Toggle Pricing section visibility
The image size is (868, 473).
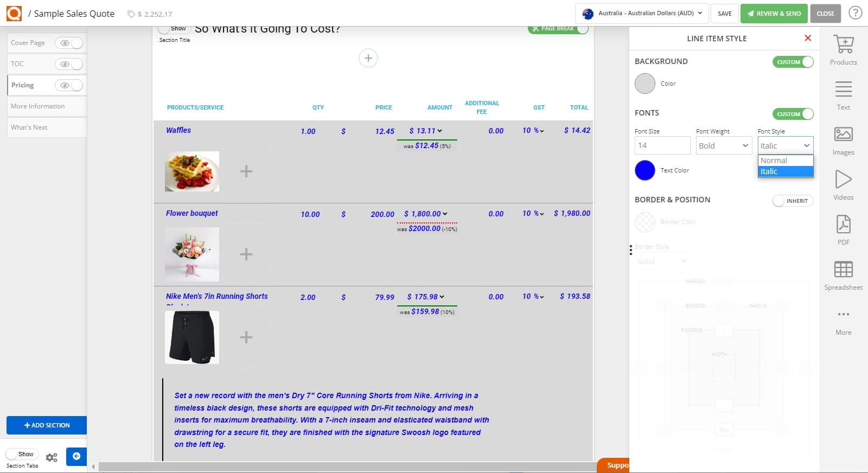click(69, 85)
